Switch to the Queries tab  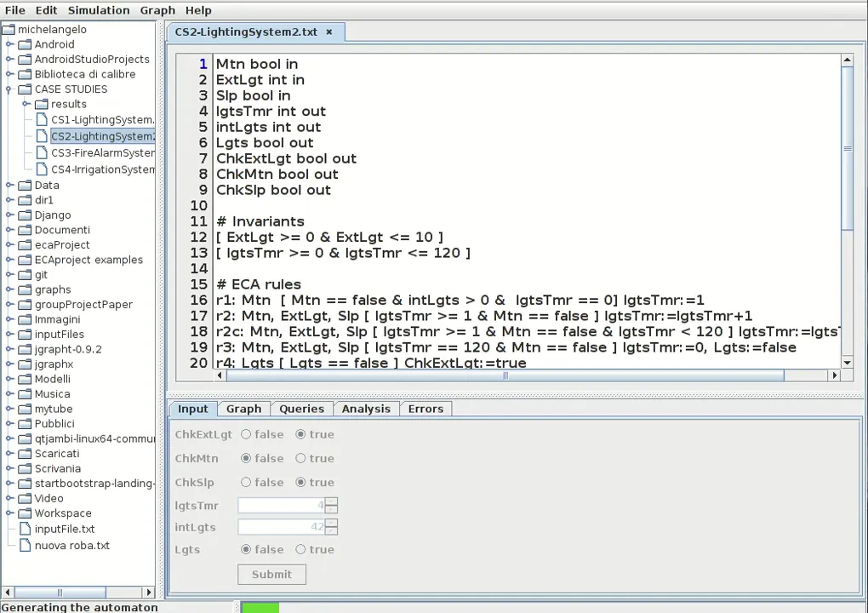[x=302, y=409]
